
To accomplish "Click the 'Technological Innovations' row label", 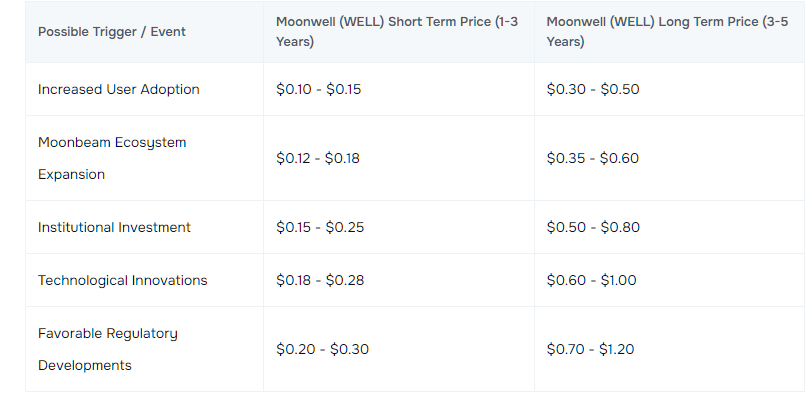I will pyautogui.click(x=123, y=280).
